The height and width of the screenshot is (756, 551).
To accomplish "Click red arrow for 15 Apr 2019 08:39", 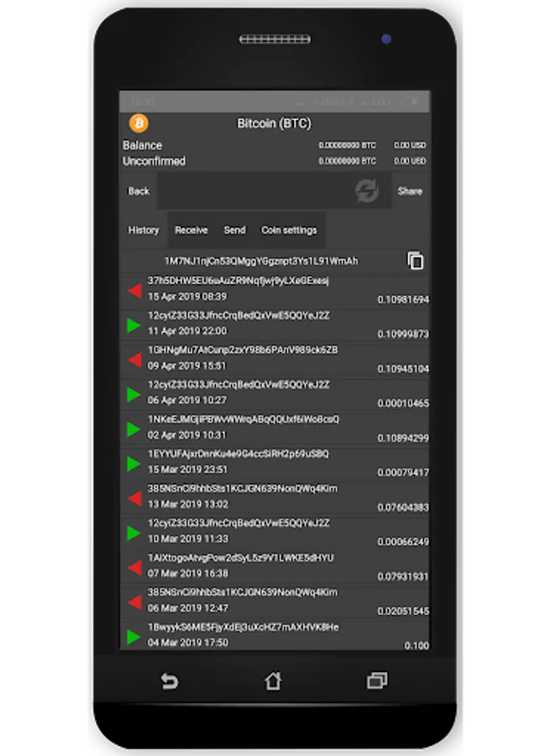I will tap(134, 291).
